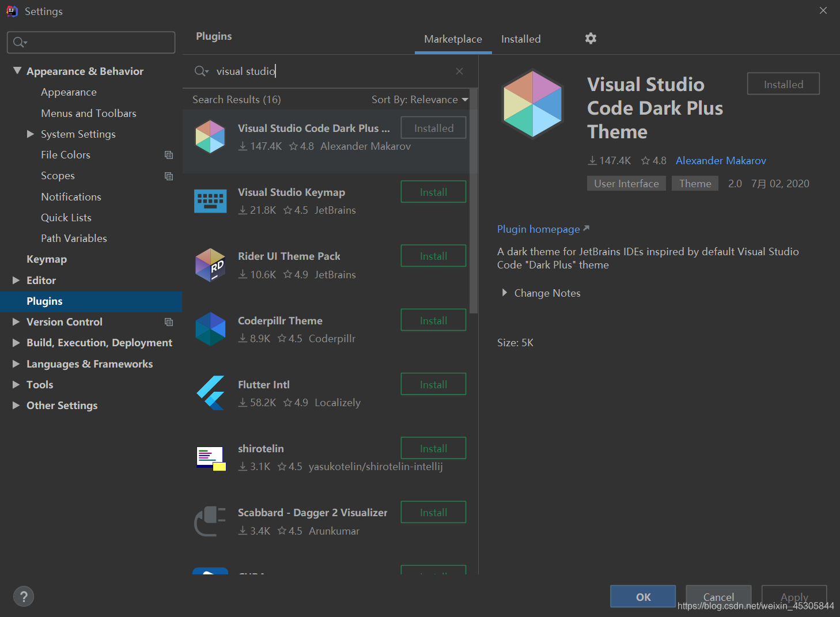Image resolution: width=840 pixels, height=617 pixels.
Task: Open Alexander Makarov vendor link
Action: point(721,161)
